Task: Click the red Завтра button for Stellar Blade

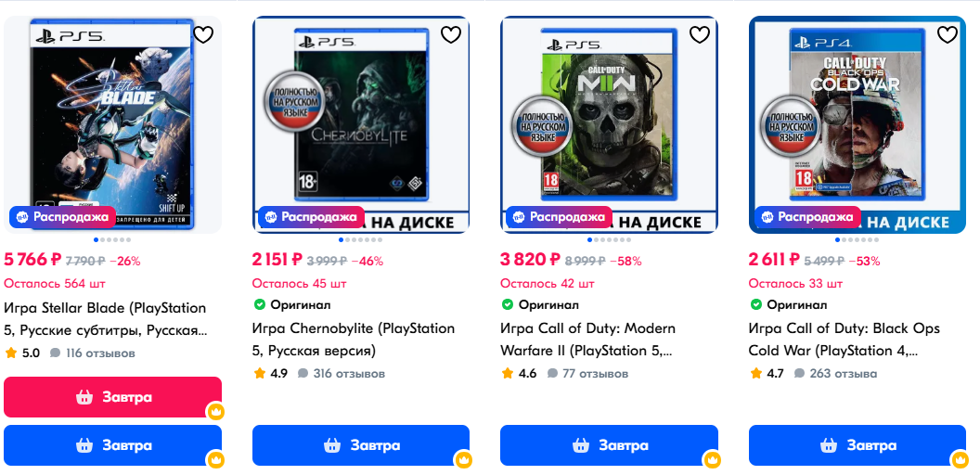Action: point(112,397)
